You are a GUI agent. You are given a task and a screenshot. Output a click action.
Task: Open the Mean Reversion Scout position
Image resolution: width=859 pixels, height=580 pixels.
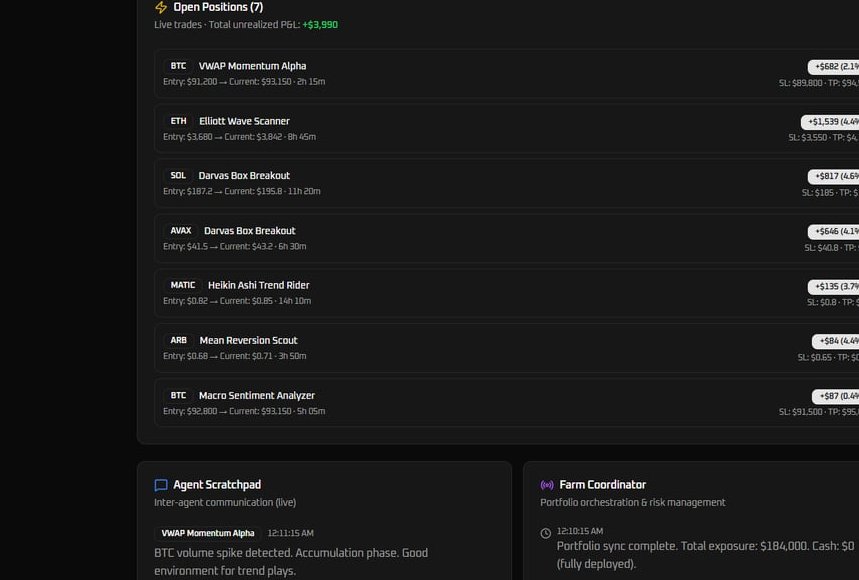(248, 341)
